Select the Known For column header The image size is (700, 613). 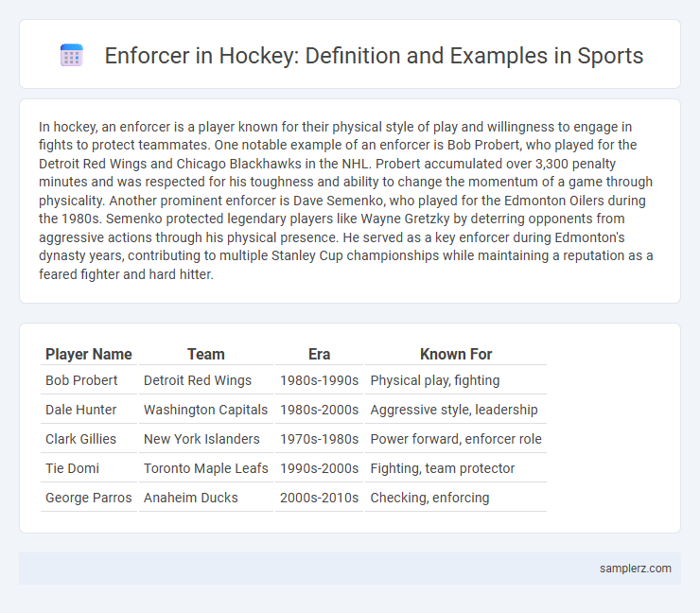(456, 354)
